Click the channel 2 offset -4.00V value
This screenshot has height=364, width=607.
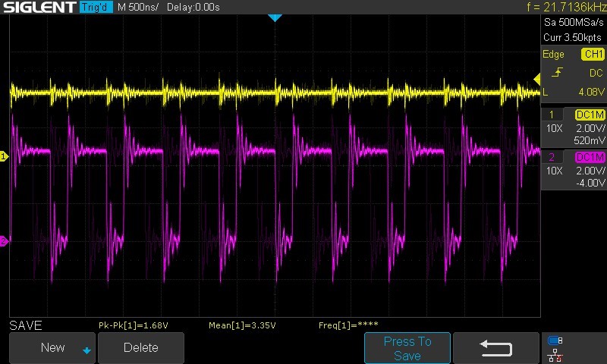[x=590, y=183]
